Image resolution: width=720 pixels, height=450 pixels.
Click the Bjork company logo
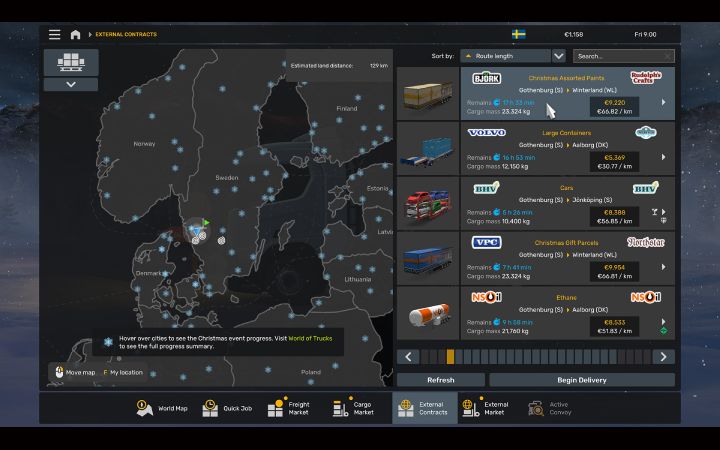[487, 78]
